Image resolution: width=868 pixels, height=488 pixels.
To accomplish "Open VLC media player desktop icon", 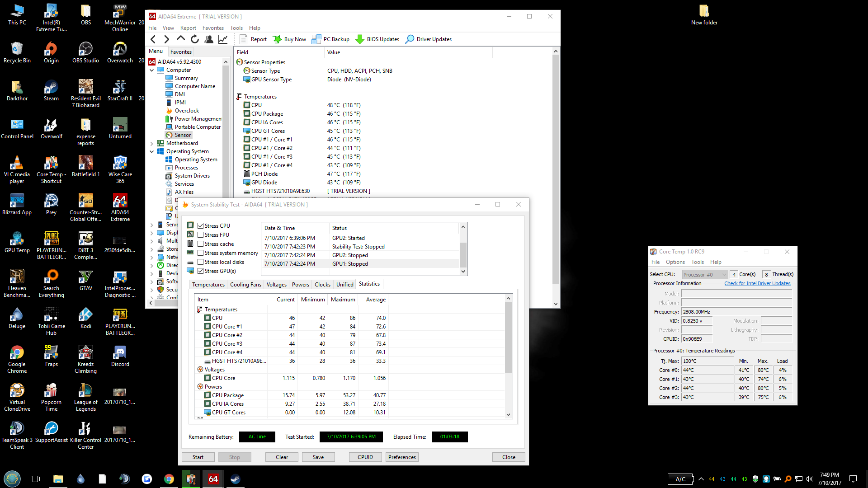I will coord(17,169).
